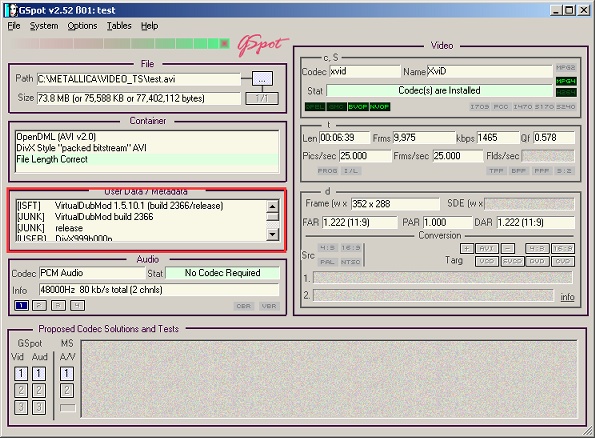Click the file Size field
Image resolution: width=595 pixels, height=438 pixels.
(x=139, y=99)
